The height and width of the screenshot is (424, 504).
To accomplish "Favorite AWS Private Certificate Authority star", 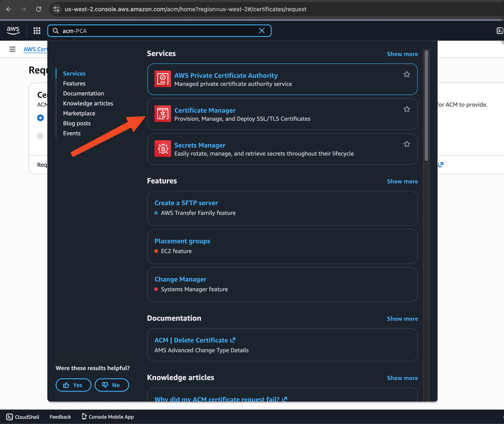I will (x=407, y=74).
